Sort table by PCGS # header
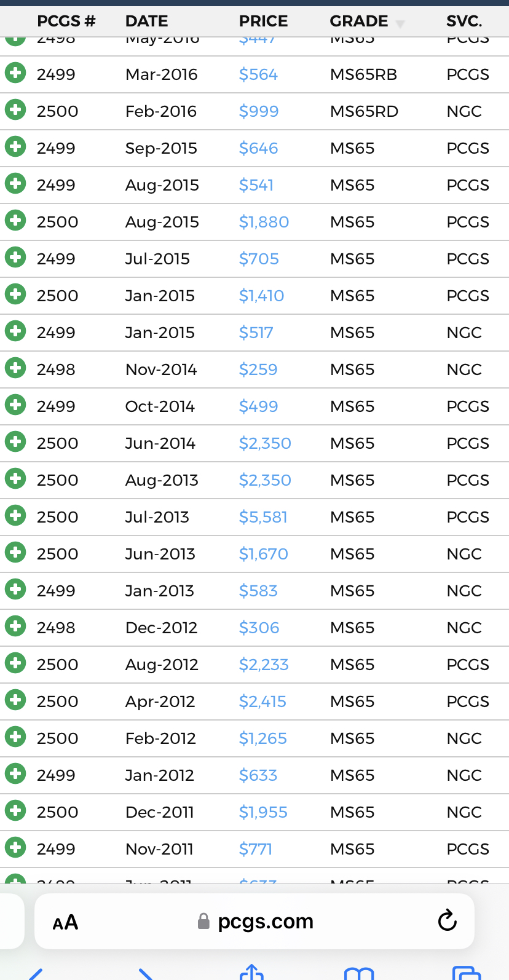This screenshot has width=509, height=980. point(66,22)
